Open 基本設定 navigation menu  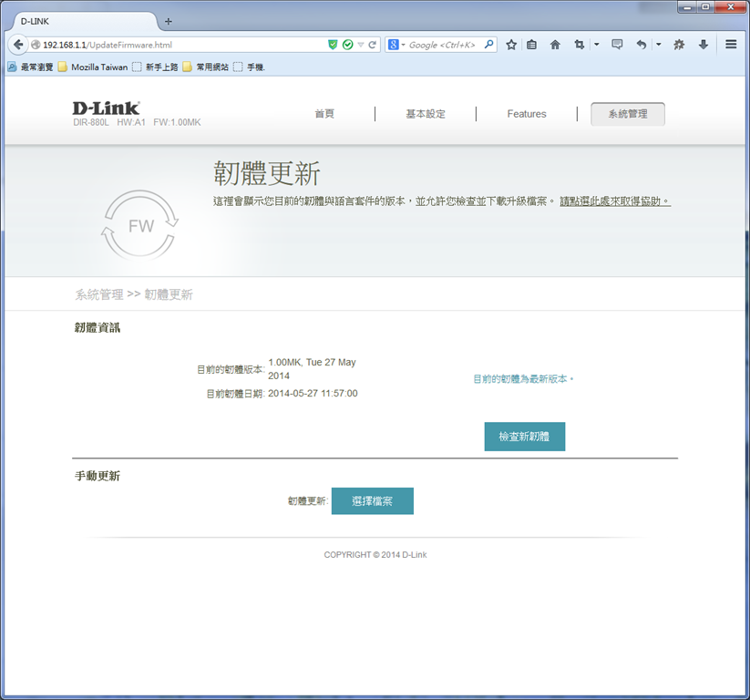pos(426,114)
